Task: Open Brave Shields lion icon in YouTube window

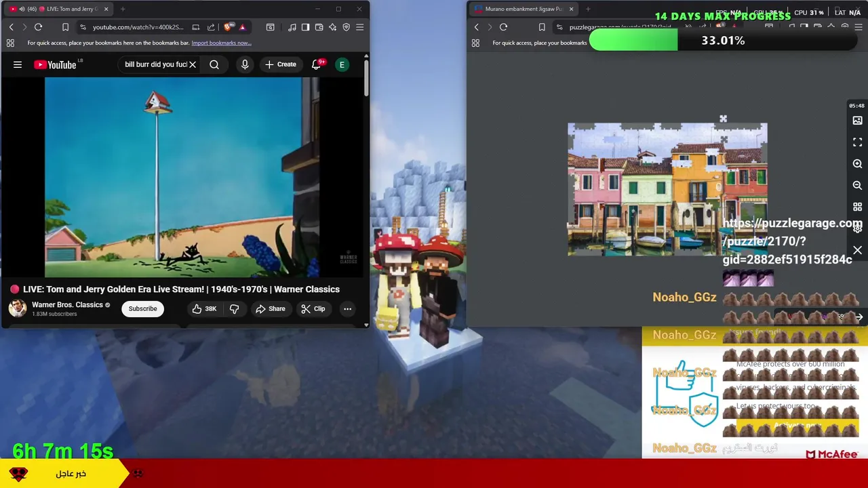Action: click(x=228, y=27)
